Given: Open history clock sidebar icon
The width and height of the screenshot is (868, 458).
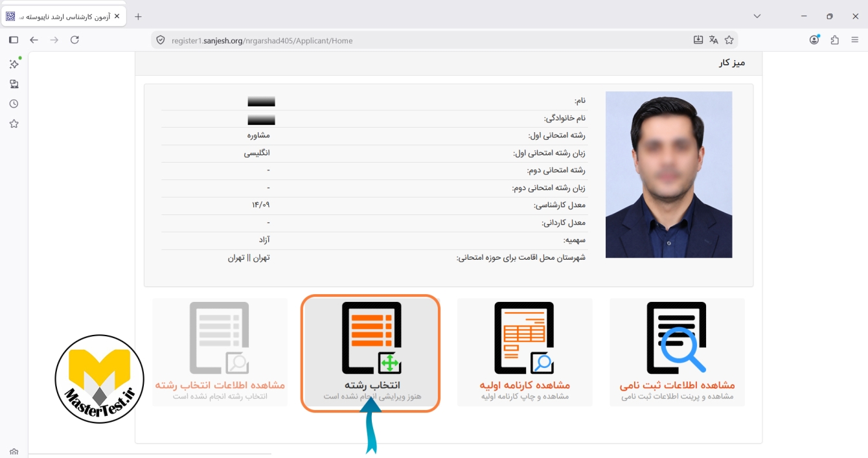Looking at the screenshot, I should click(14, 104).
